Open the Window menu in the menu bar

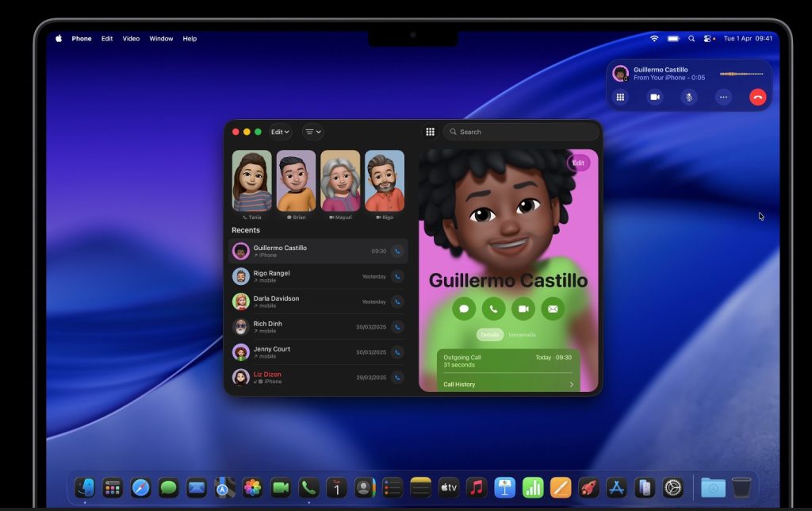(161, 38)
